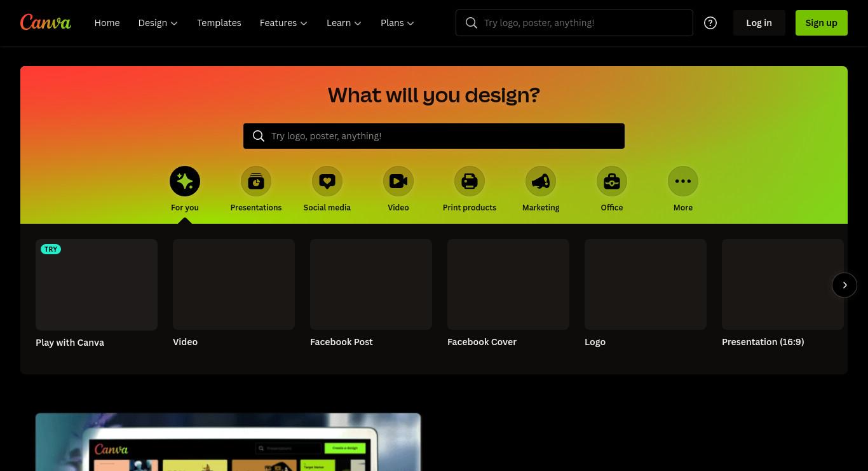Click the 'For you' category label

pyautogui.click(x=185, y=208)
